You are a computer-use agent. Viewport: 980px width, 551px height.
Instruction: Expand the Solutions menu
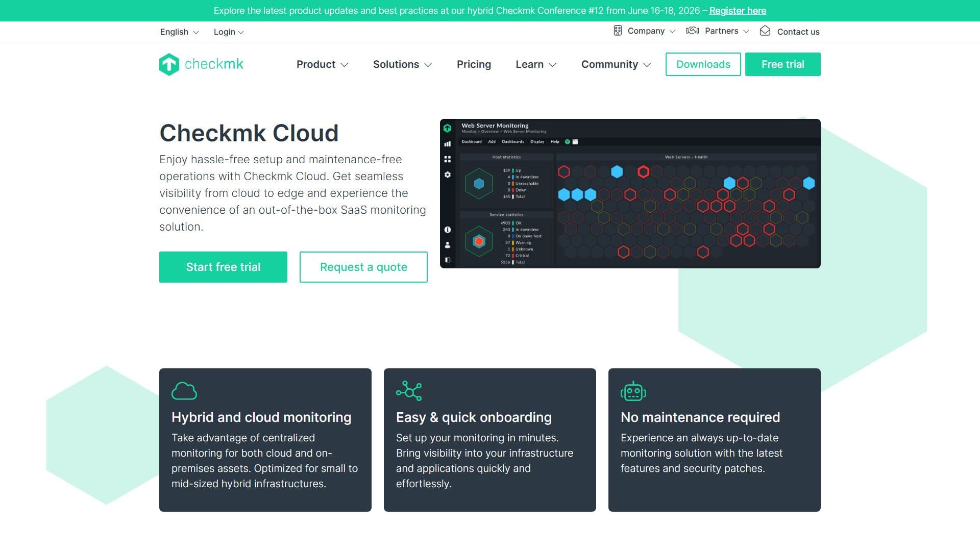point(402,64)
